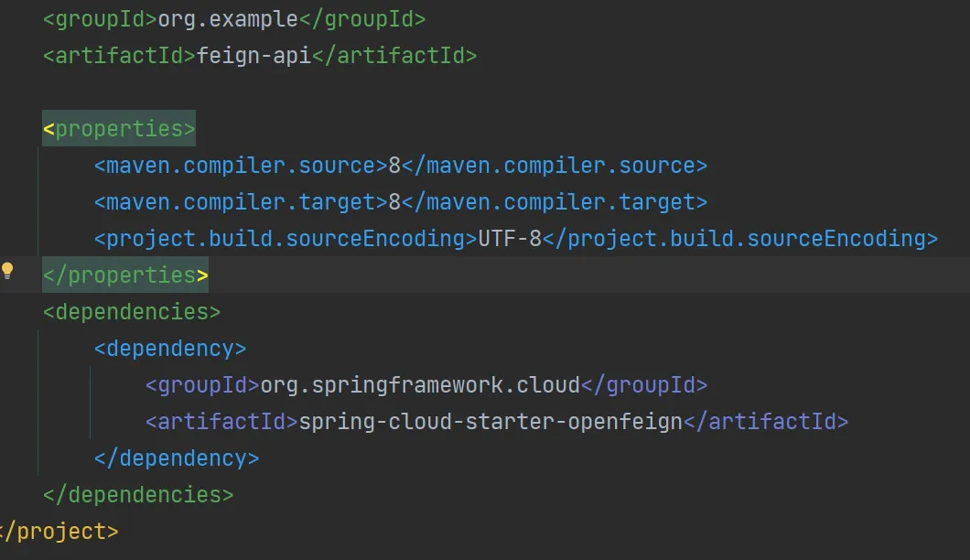Place cursor on org.springframework.cloud group ID value
The width and height of the screenshot is (970, 560).
pos(420,385)
